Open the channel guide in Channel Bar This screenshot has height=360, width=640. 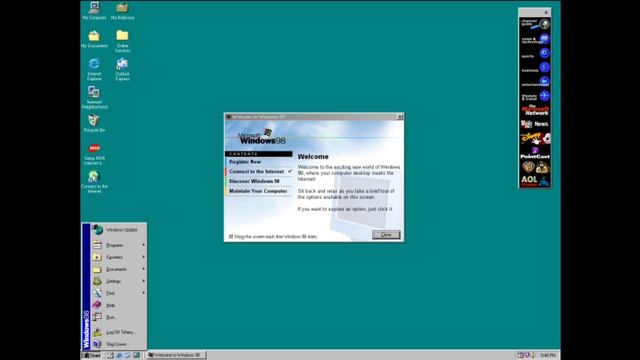[x=535, y=24]
